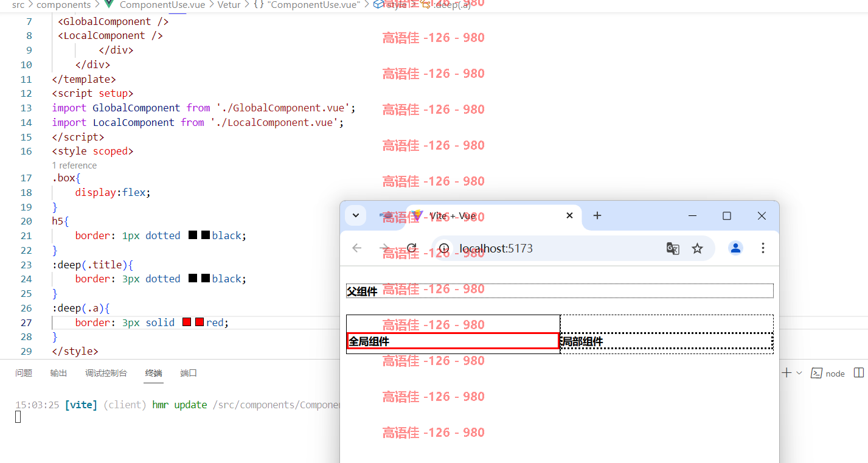The width and height of the screenshot is (868, 463).
Task: Click './LocalComponent.vue' path on line 14
Action: tap(274, 122)
